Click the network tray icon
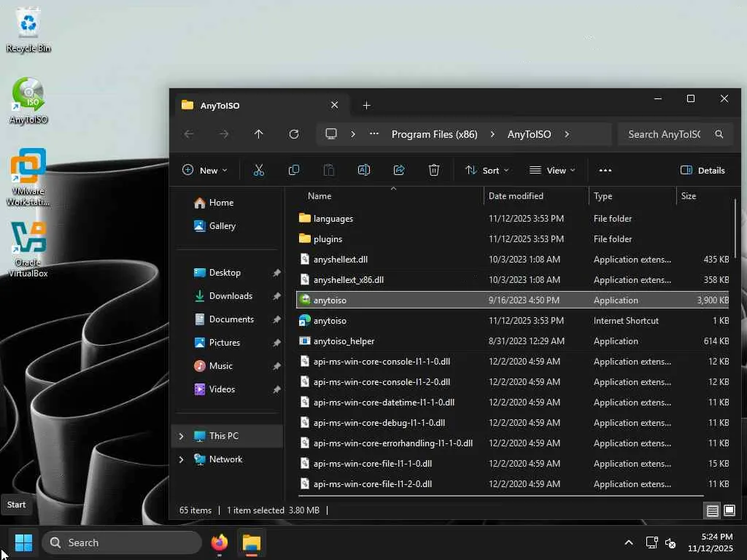 (x=651, y=542)
